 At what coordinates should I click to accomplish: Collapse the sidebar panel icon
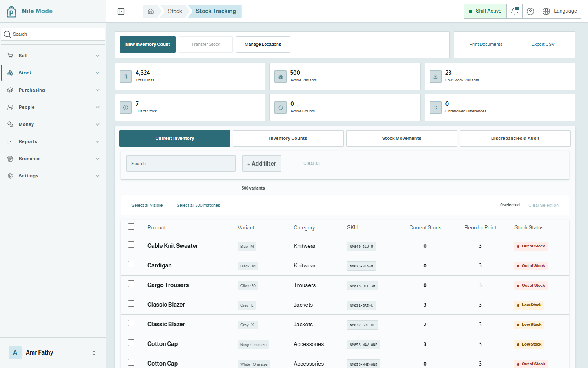[x=121, y=11]
